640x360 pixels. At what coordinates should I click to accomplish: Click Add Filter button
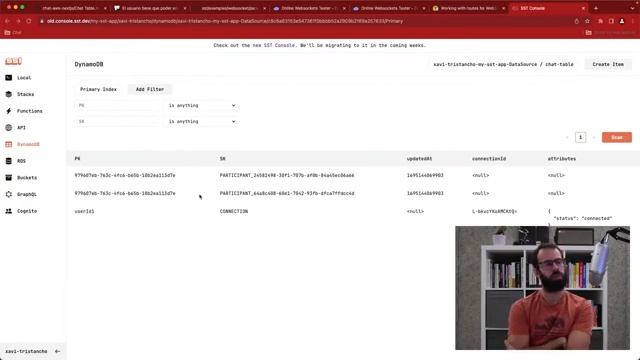pos(150,89)
